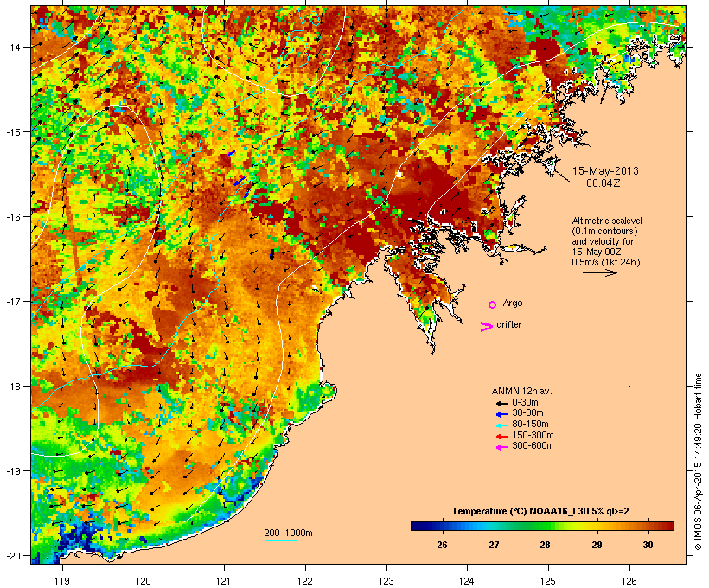The height and width of the screenshot is (588, 709).
Task: Click the 0.5m/s velocity scale arrow
Action: (x=599, y=272)
